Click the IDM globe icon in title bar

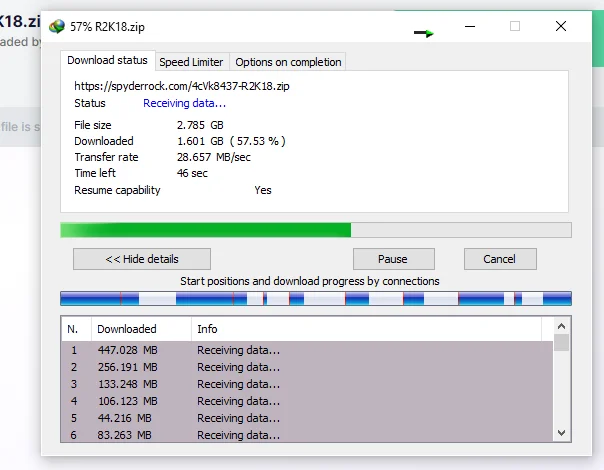pyautogui.click(x=57, y=27)
